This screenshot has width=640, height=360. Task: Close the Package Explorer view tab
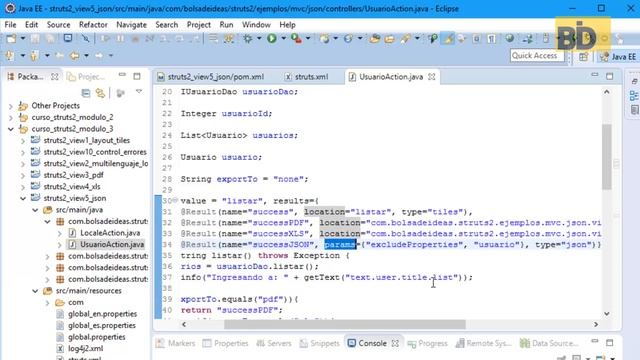click(55, 77)
